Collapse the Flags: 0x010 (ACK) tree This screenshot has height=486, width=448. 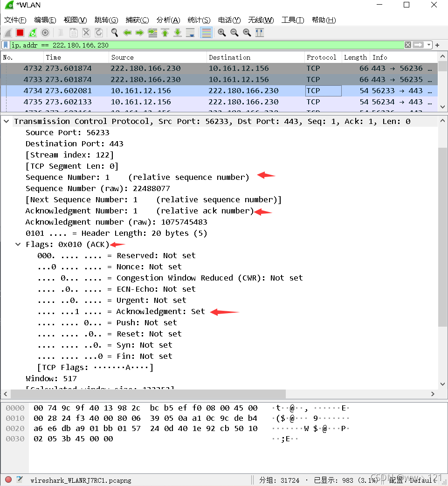(x=18, y=244)
